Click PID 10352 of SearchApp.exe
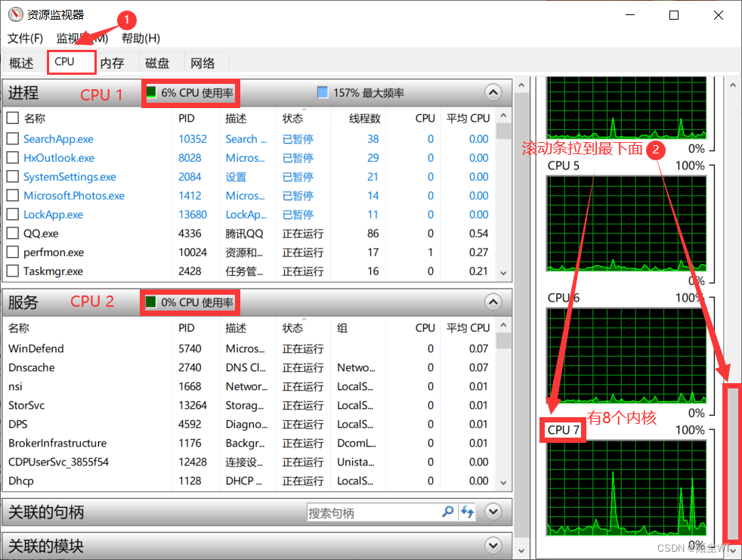 point(193,139)
